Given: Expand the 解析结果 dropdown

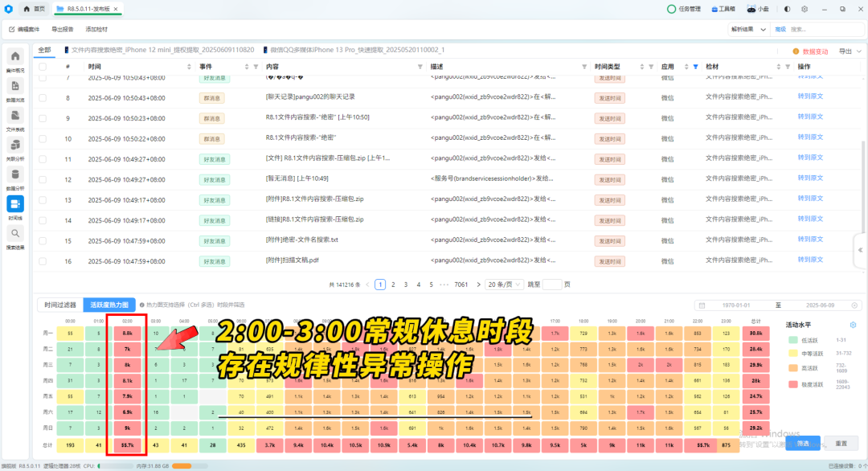Looking at the screenshot, I should [x=748, y=29].
